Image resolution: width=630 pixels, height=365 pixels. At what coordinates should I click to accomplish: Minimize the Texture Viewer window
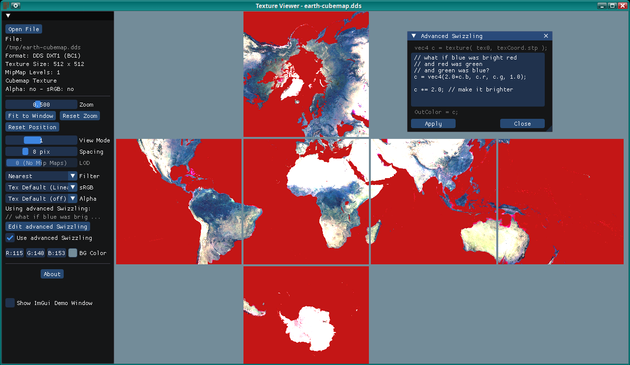(x=602, y=6)
